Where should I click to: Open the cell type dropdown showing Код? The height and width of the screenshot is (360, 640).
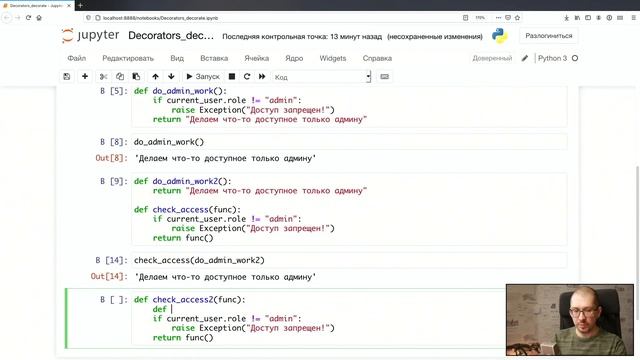coord(322,77)
